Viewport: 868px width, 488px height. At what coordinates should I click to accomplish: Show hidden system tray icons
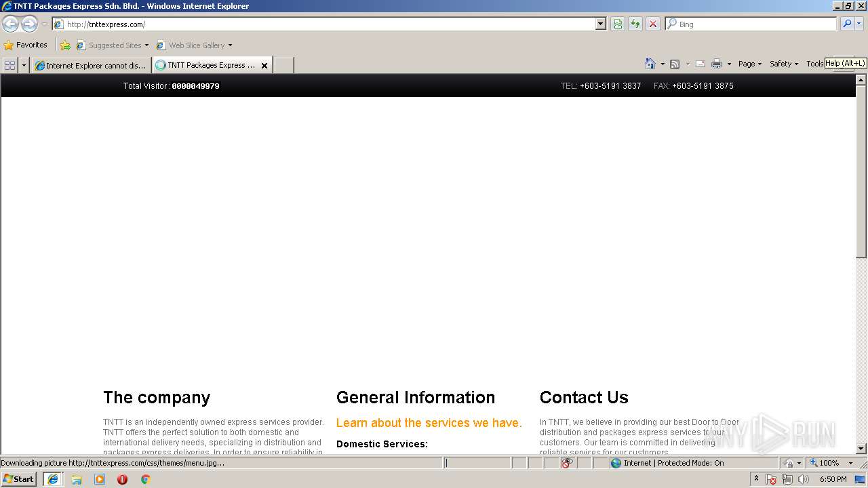756,479
